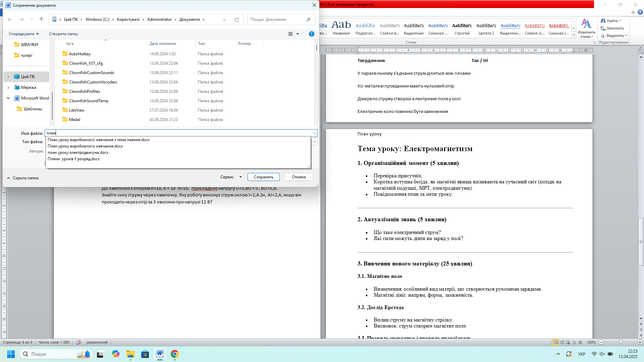Screen dimensions: 644x362
Task: Apply Строгий style from gallery
Action: point(462,28)
